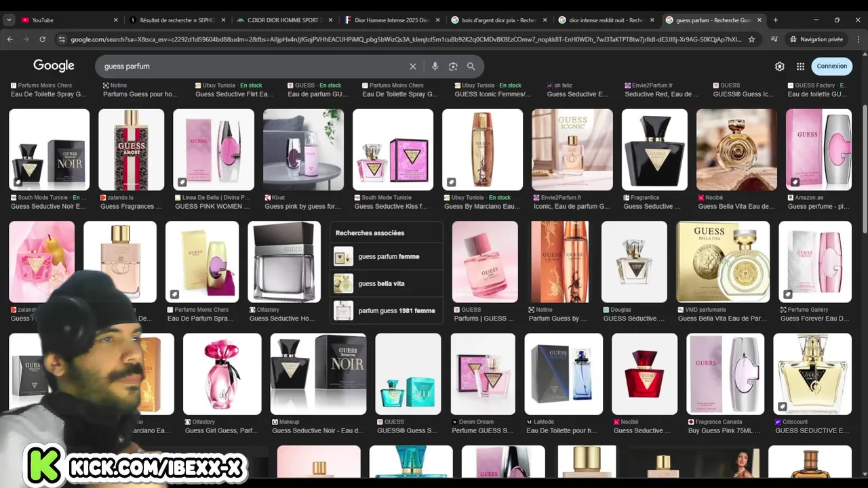This screenshot has height=488, width=868.
Task: Close the dior intense reddit nuit tab
Action: tap(652, 20)
